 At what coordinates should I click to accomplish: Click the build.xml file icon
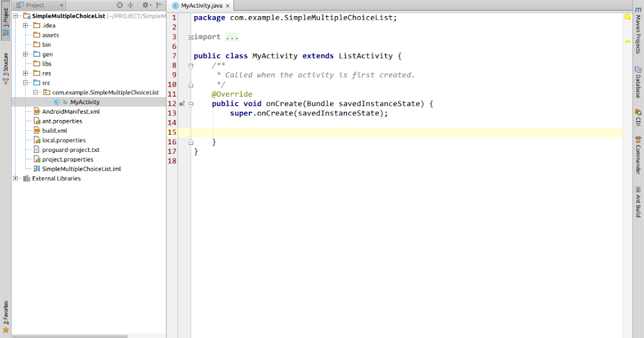(36, 130)
